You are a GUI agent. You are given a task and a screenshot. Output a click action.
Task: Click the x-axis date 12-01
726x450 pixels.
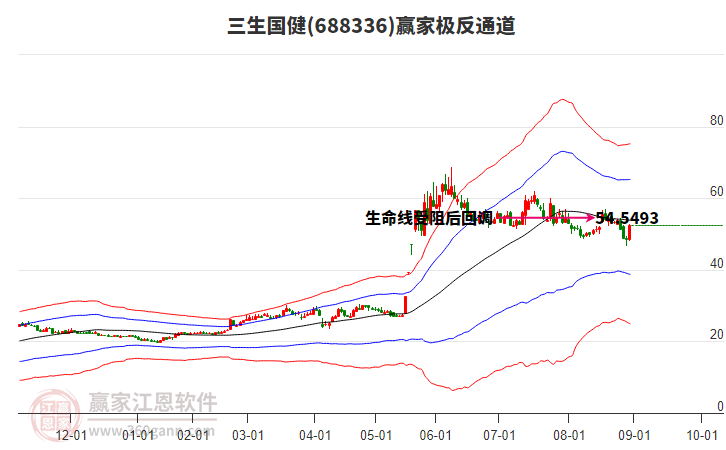pyautogui.click(x=71, y=436)
